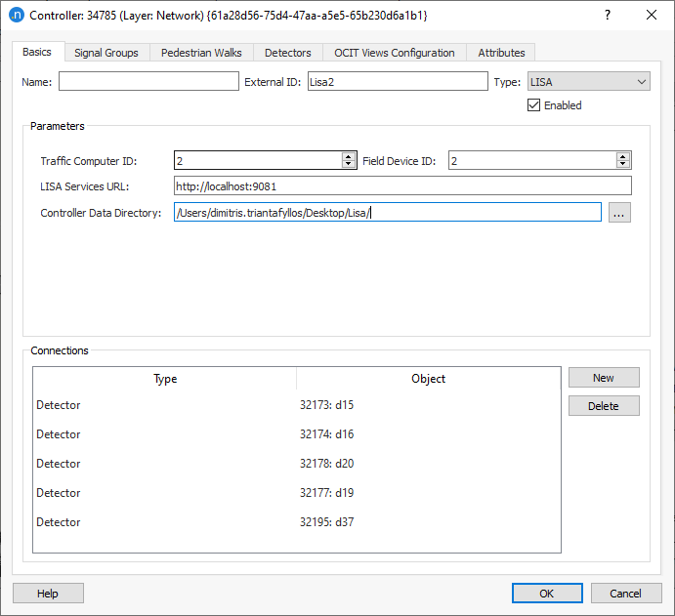Increase Field Device ID with up arrow
The height and width of the screenshot is (616, 675).
[623, 156]
